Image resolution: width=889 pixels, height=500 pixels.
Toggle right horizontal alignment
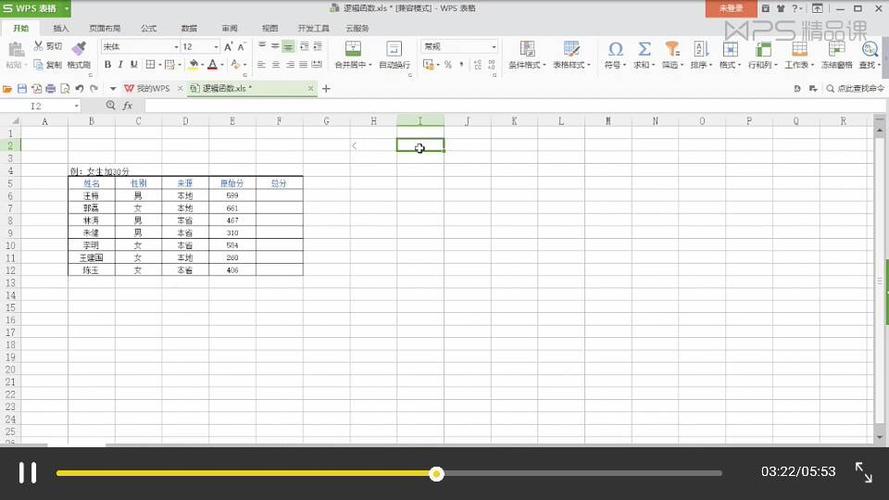click(x=290, y=65)
